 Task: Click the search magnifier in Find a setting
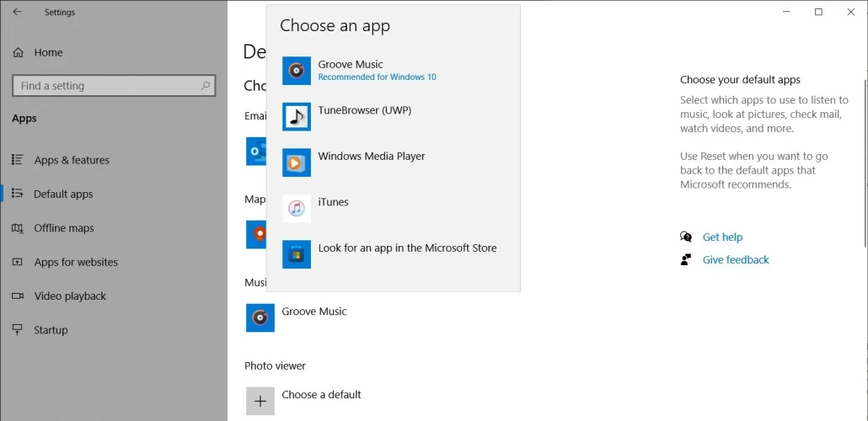click(x=205, y=86)
